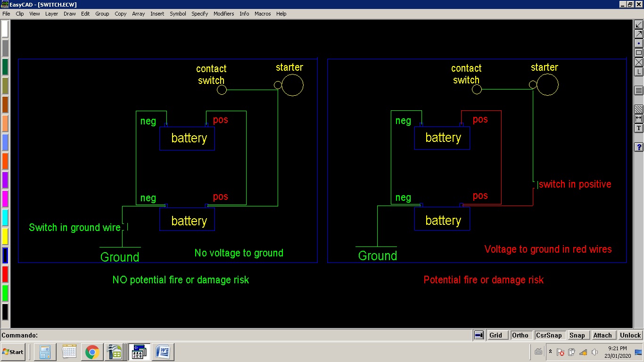Click the point (dot) tool icon
This screenshot has width=644, height=362.
pos(639,43)
